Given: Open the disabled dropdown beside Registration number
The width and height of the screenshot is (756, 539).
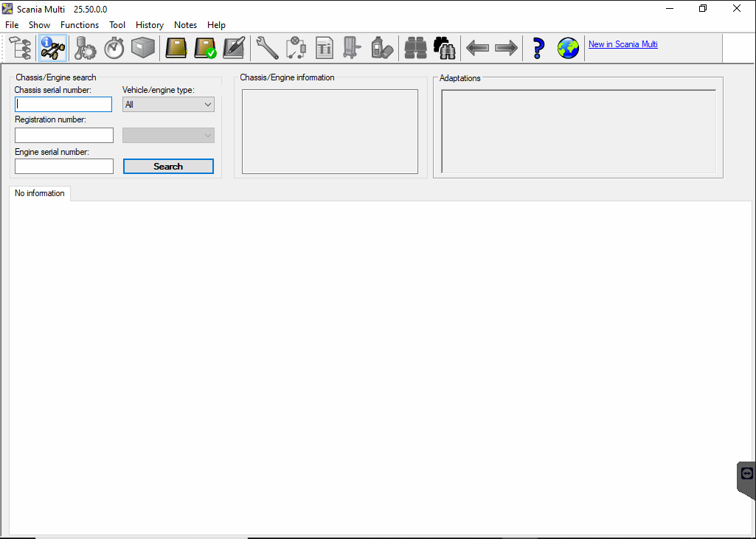Looking at the screenshot, I should 168,136.
